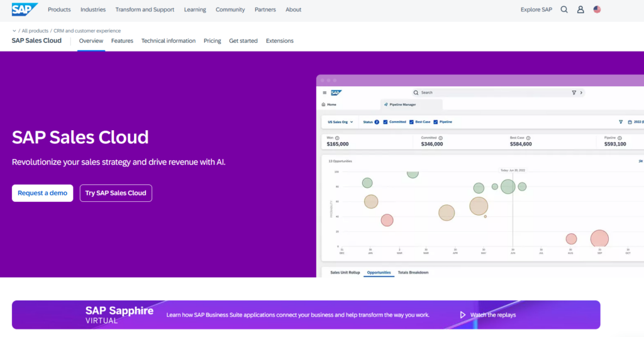Open the Pricing tab
The image size is (644, 337).
tap(213, 41)
